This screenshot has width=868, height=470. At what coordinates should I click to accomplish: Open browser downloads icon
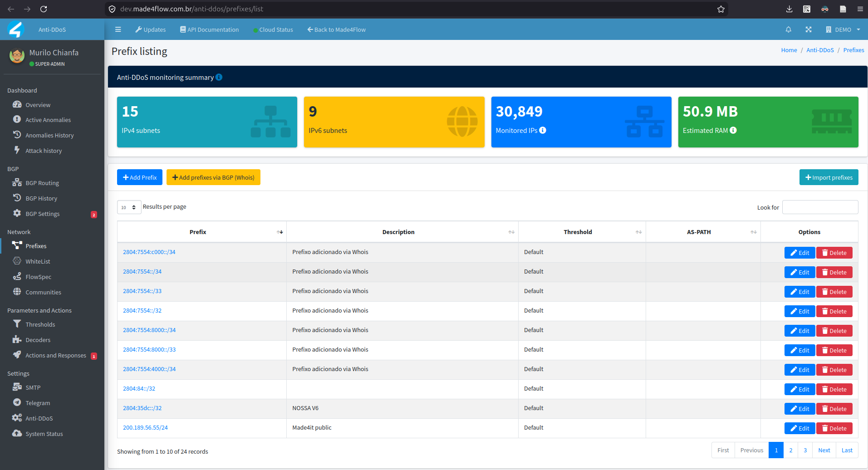790,9
